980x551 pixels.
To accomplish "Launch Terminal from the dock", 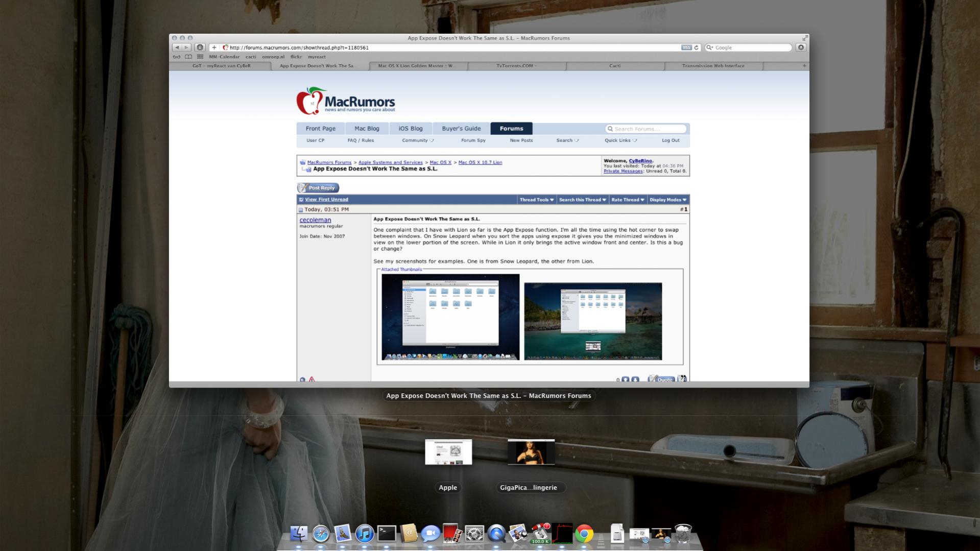I will tap(387, 534).
